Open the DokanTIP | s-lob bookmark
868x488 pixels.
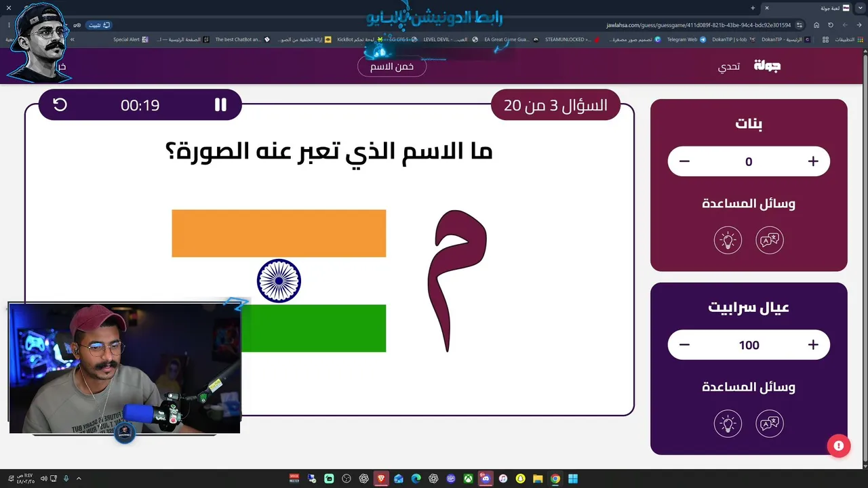pyautogui.click(x=734, y=39)
